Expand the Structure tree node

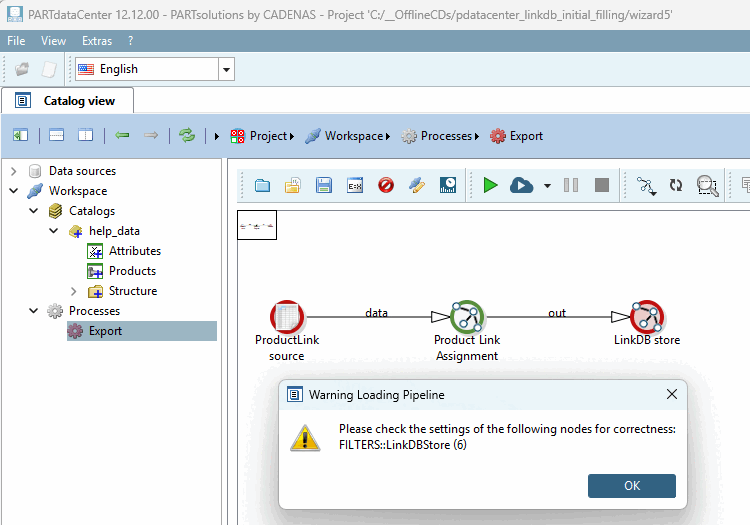tap(73, 291)
